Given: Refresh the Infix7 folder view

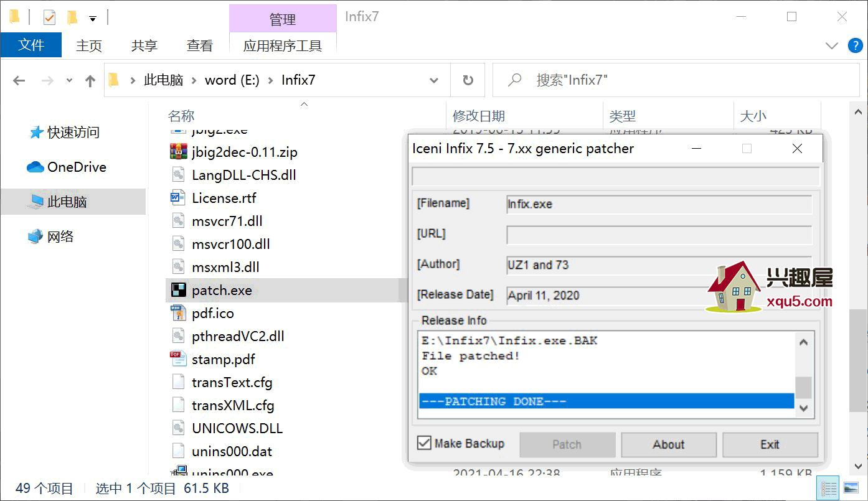Looking at the screenshot, I should pyautogui.click(x=468, y=80).
